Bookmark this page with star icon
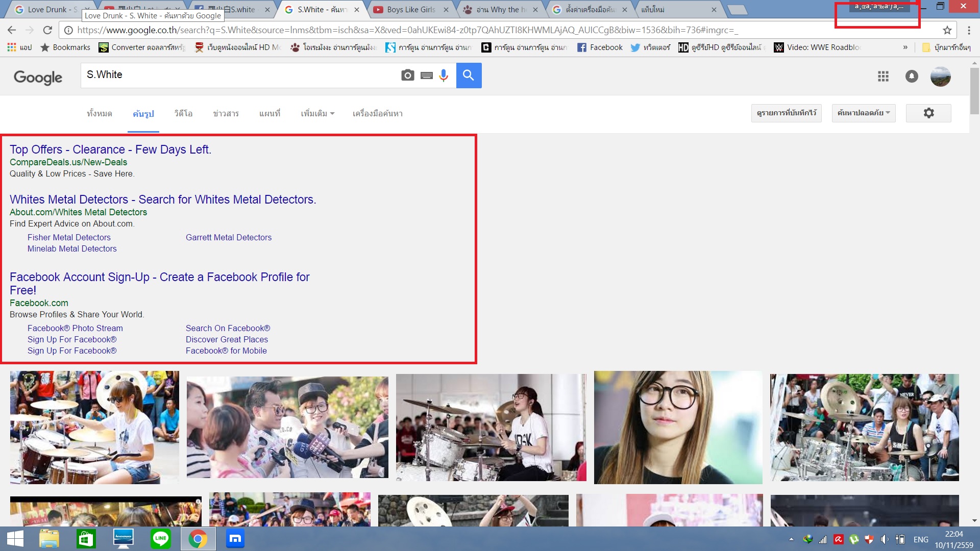Screen dimensions: 980x551 point(947,30)
